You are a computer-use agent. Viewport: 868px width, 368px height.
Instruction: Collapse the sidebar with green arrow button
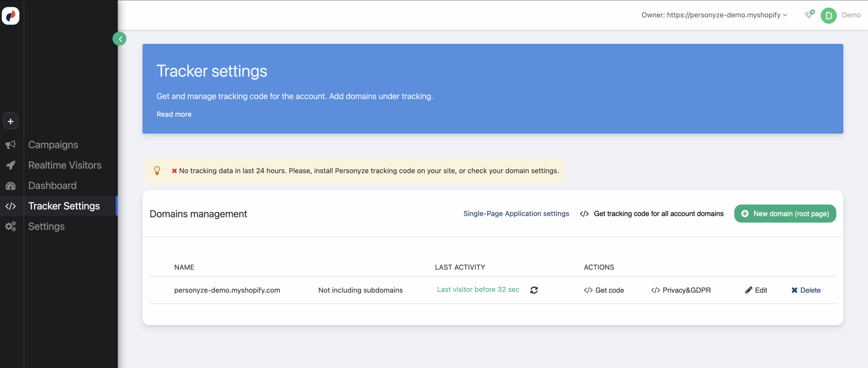pyautogui.click(x=120, y=39)
